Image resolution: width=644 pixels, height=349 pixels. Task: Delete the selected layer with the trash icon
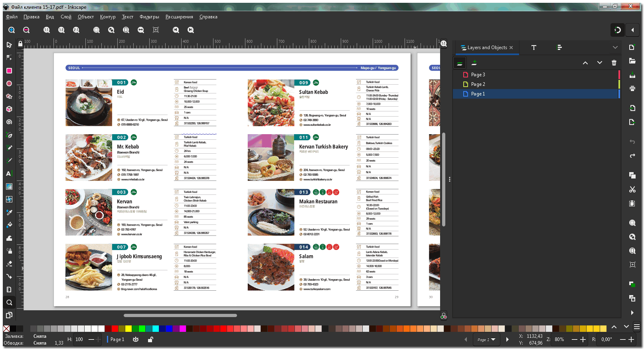point(614,63)
